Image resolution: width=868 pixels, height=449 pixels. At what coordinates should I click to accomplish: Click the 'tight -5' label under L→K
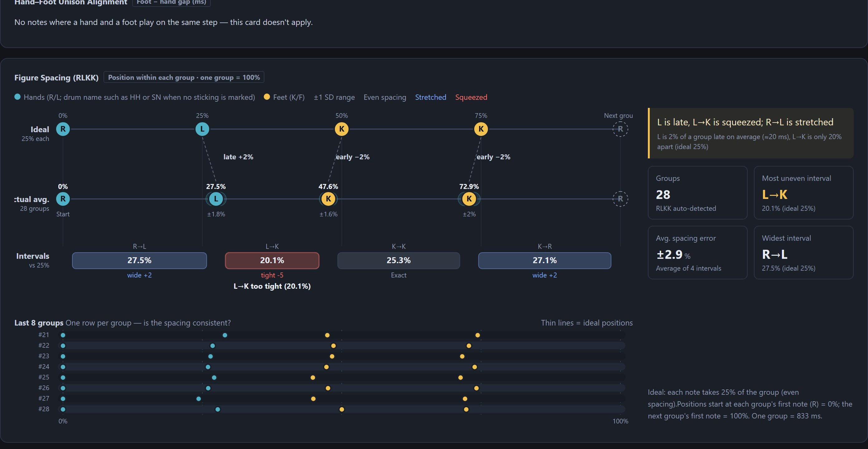click(x=272, y=275)
